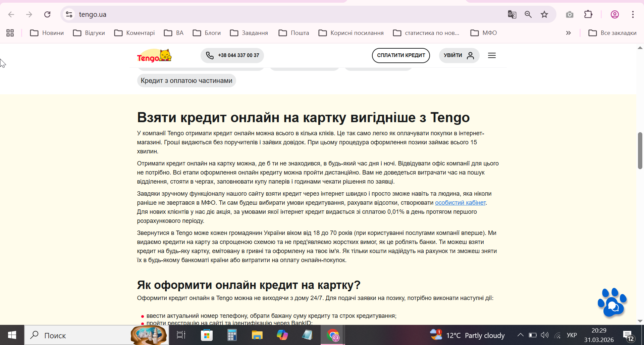Screen dimensions: 644x345
Task: Click the СПЛАТИТИ КРЕДИТ button
Action: tap(401, 55)
